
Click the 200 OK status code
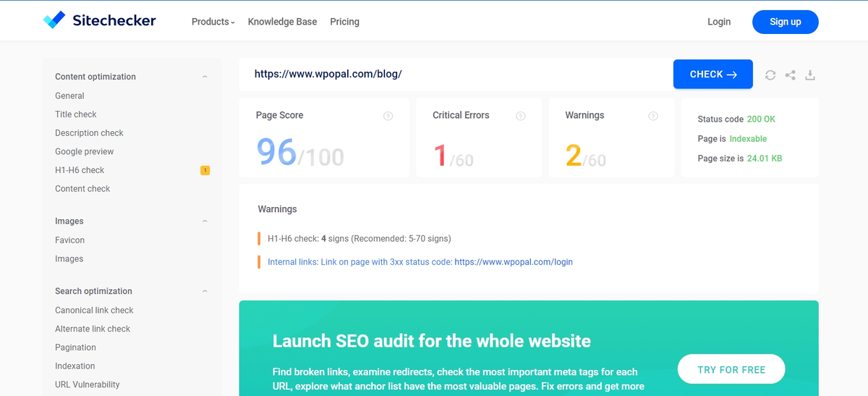761,119
